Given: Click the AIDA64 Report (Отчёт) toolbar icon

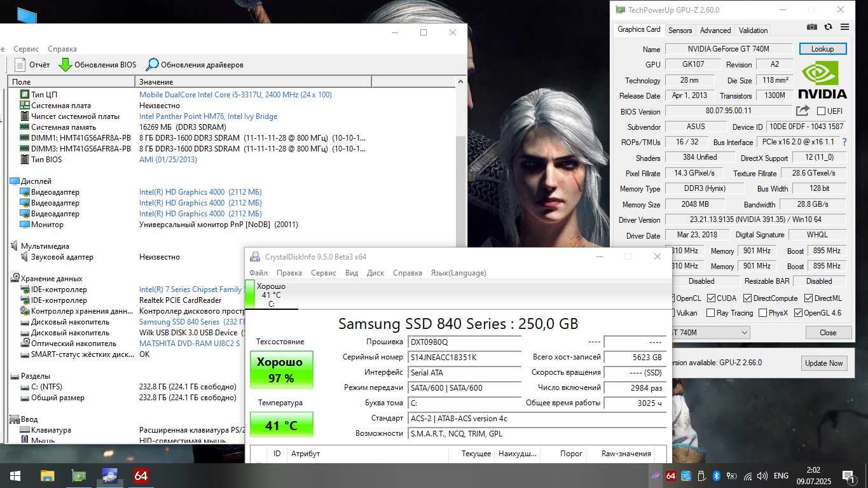Looking at the screenshot, I should (x=20, y=64).
